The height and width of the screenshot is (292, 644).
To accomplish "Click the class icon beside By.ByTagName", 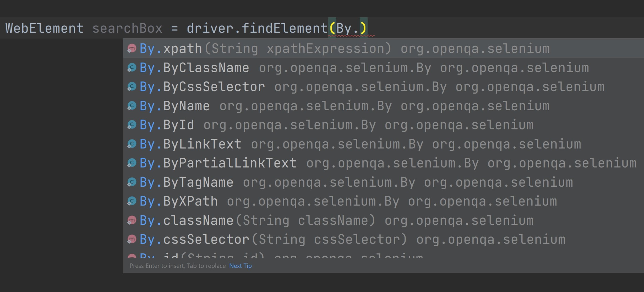I will 132,182.
